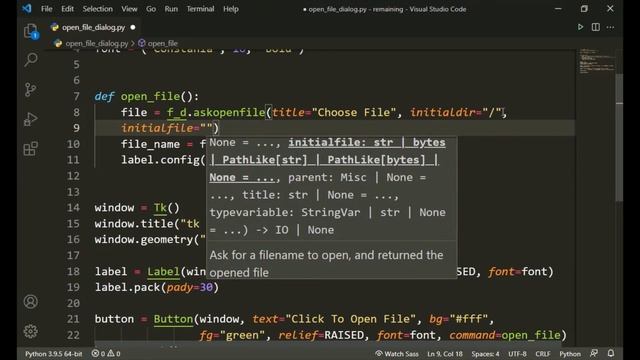Change indentation via Spaces: 4
The image size is (640, 360).
485,353
